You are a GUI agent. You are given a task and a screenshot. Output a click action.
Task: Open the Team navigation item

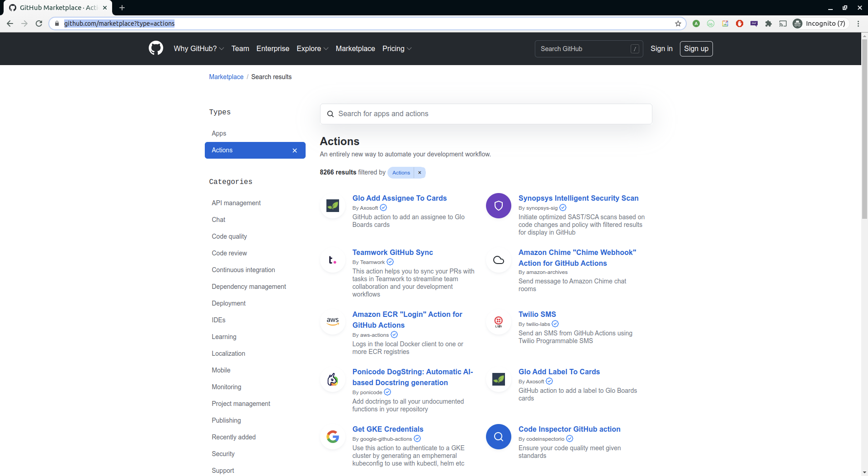pyautogui.click(x=240, y=48)
